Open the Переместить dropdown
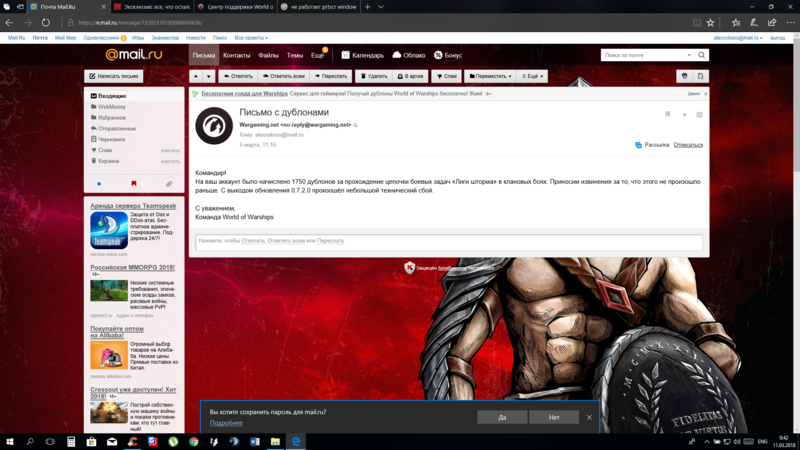Viewport: 800px width, 450px height. [490, 76]
